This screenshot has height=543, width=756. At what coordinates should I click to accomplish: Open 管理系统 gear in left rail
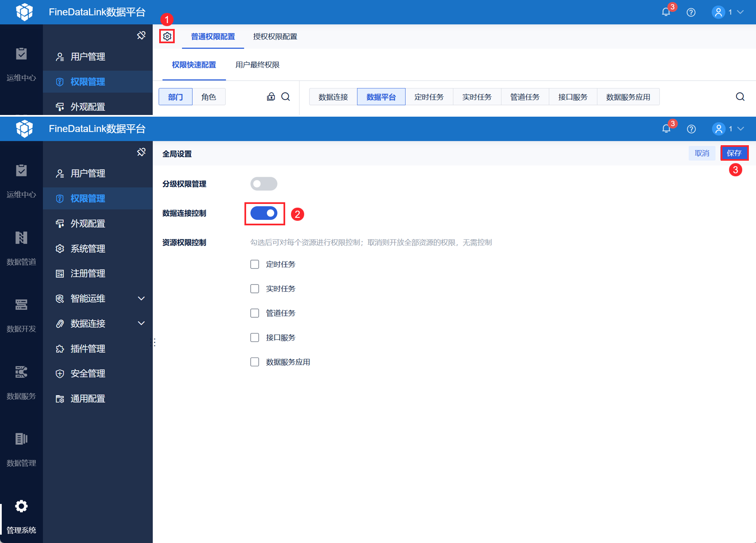click(21, 506)
